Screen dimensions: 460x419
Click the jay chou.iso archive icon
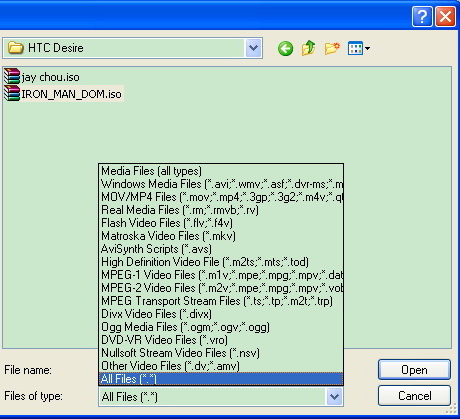[x=12, y=76]
